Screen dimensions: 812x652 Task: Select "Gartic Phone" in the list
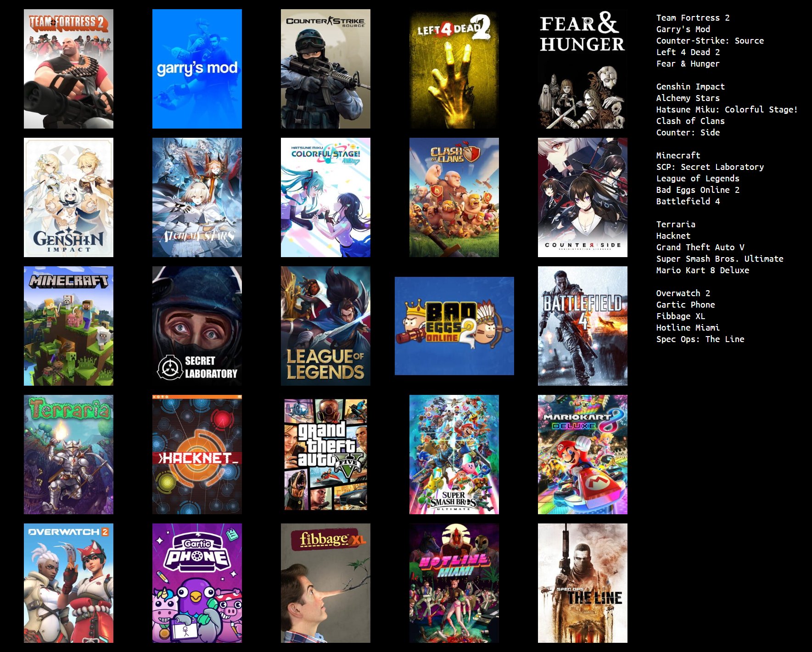click(685, 305)
